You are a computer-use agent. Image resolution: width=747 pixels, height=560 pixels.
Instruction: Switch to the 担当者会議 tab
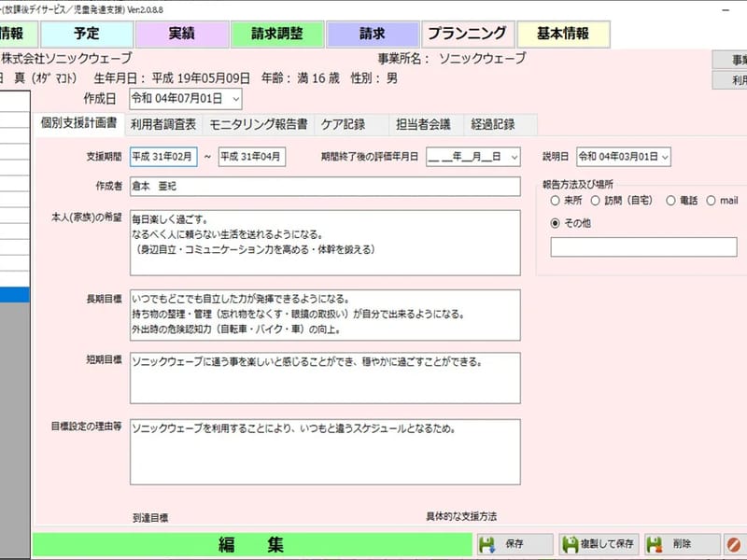pos(426,125)
